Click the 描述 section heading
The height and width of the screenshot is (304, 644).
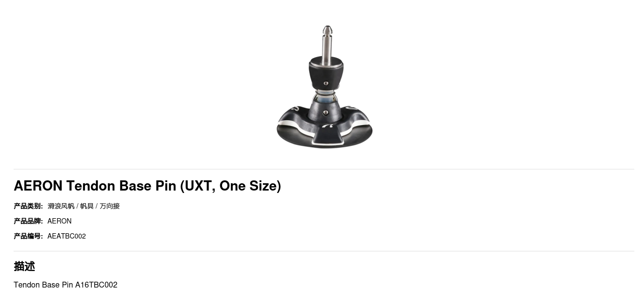click(x=24, y=266)
